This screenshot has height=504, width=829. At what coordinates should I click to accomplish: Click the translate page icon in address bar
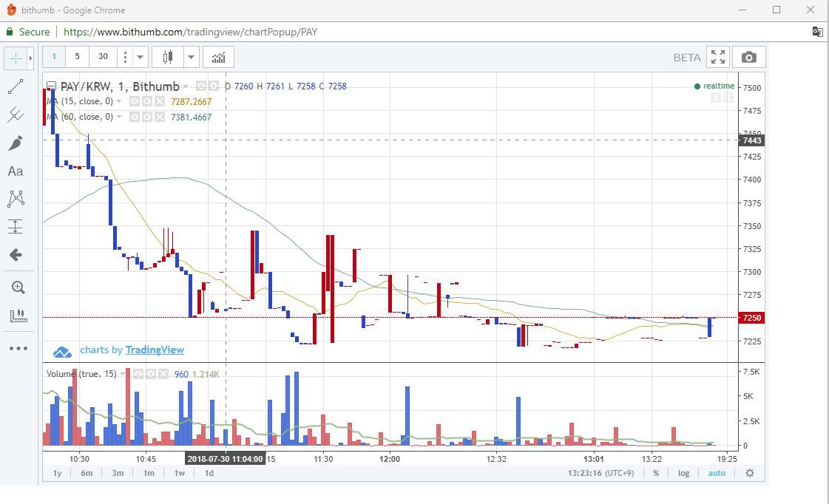[817, 32]
